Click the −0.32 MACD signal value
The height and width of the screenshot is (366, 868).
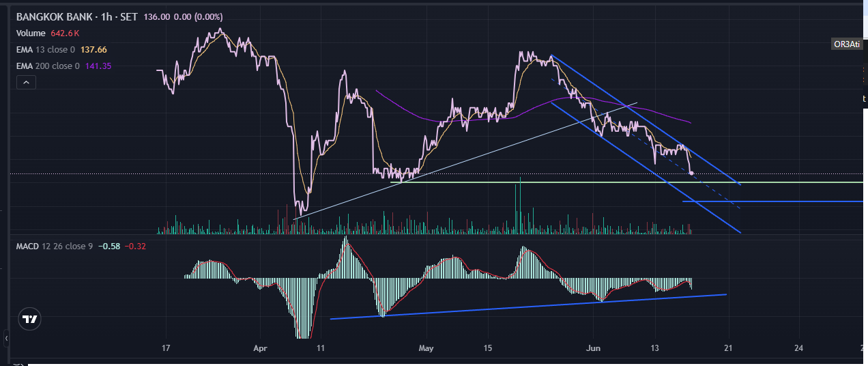(x=134, y=246)
